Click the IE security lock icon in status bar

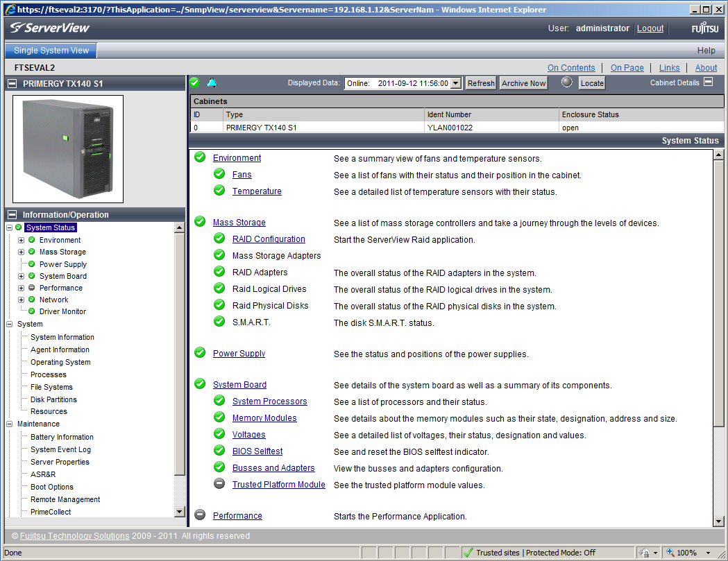[645, 552]
